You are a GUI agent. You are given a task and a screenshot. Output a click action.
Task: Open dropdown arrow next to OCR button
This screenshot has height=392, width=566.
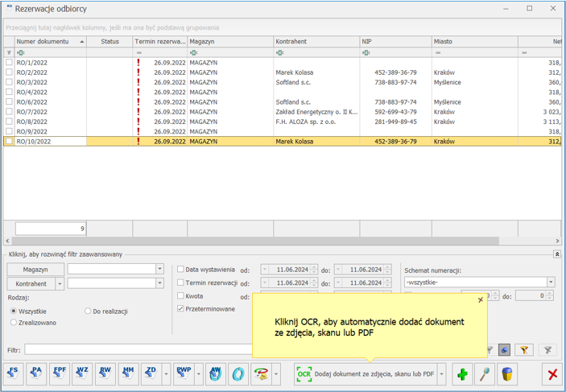(442, 374)
